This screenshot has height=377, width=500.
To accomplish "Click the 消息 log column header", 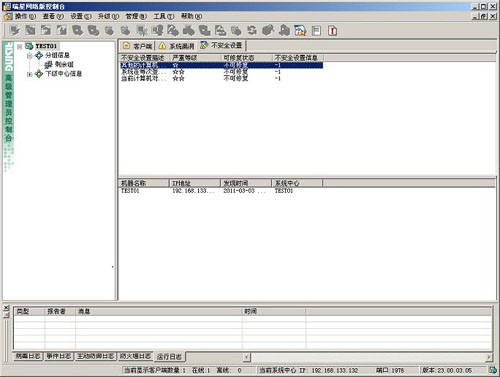I will point(159,311).
